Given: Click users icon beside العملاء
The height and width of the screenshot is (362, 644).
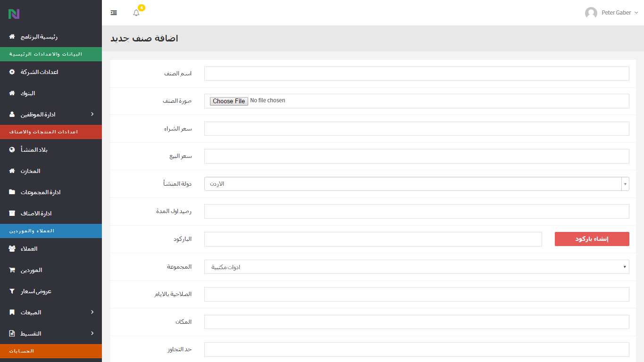Looking at the screenshot, I should pyautogui.click(x=12, y=249).
